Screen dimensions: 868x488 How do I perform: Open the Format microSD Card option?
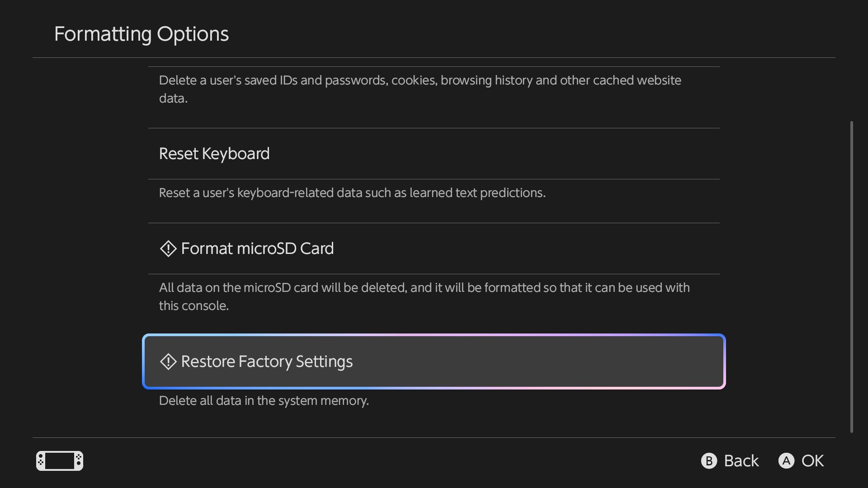[257, 249]
